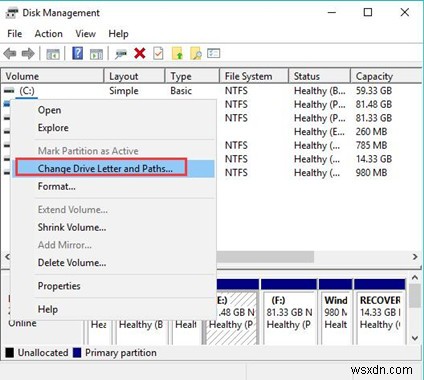424x380 pixels.
Task: Open the File menu
Action: [15, 34]
